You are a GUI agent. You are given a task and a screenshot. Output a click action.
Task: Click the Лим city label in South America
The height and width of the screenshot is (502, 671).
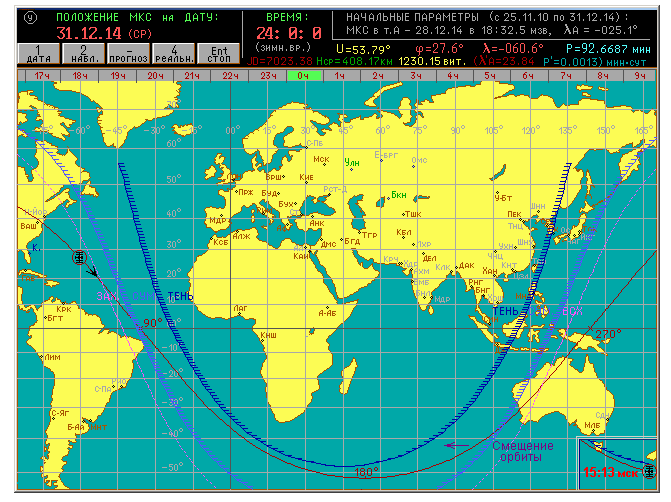point(52,357)
